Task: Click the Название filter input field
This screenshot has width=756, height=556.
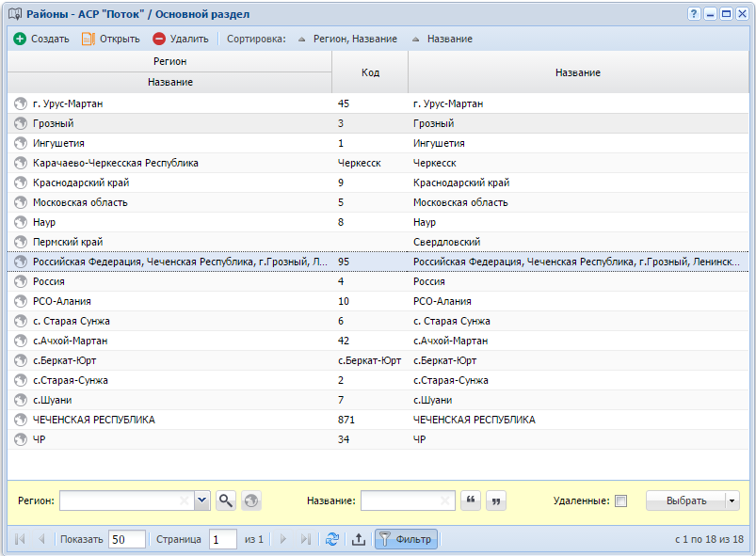Action: tap(408, 500)
